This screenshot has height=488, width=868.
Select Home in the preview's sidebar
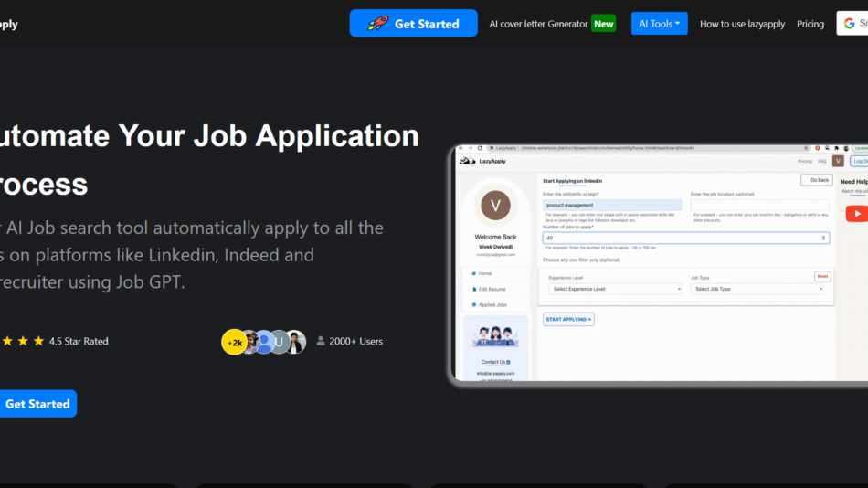tap(484, 273)
